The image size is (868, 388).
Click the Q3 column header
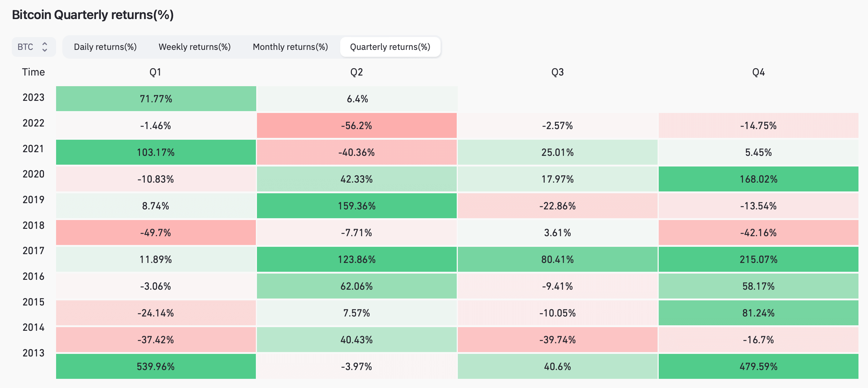(x=558, y=72)
